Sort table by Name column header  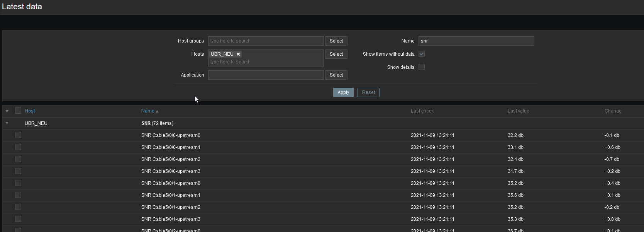[147, 111]
